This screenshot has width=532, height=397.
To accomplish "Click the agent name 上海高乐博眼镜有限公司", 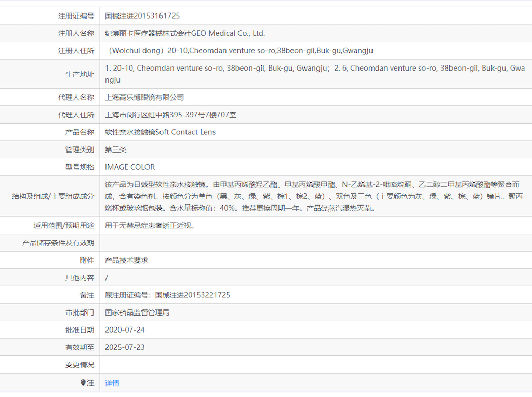I will click(144, 98).
